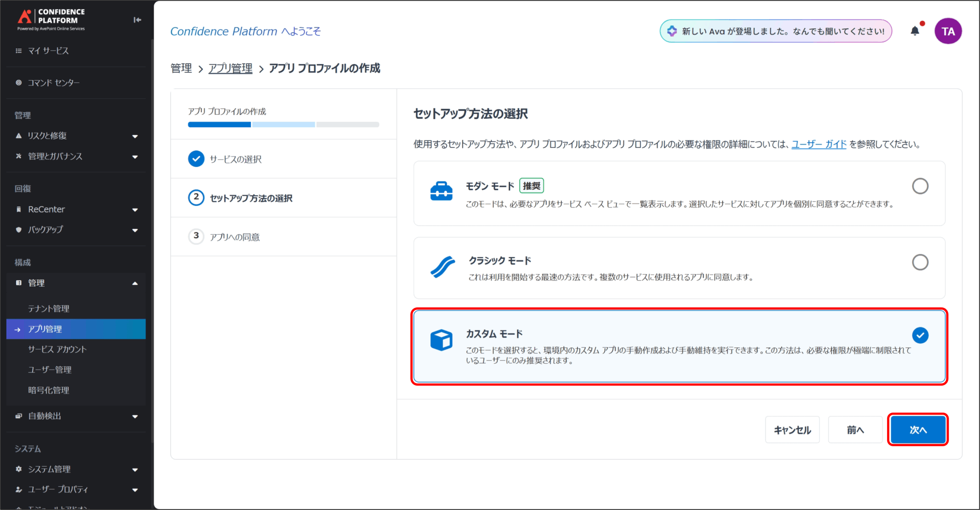This screenshot has height=510, width=980.
Task: Click the wizard progress bar
Action: pos(283,124)
